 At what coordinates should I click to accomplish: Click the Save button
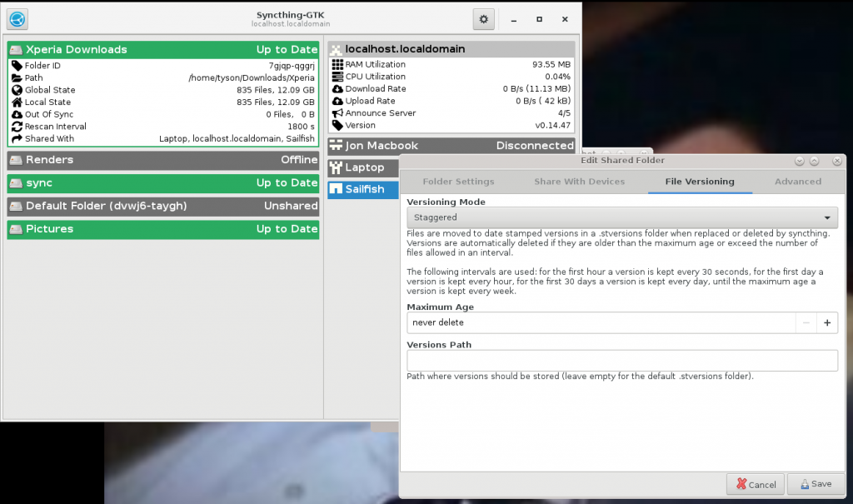pyautogui.click(x=814, y=484)
